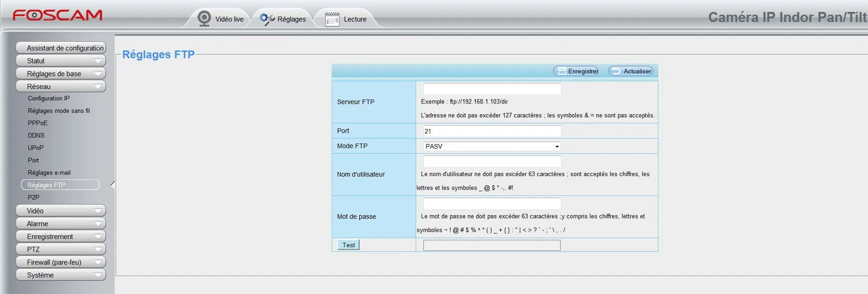
Task: Focus the Mot de passe field
Action: pos(492,204)
